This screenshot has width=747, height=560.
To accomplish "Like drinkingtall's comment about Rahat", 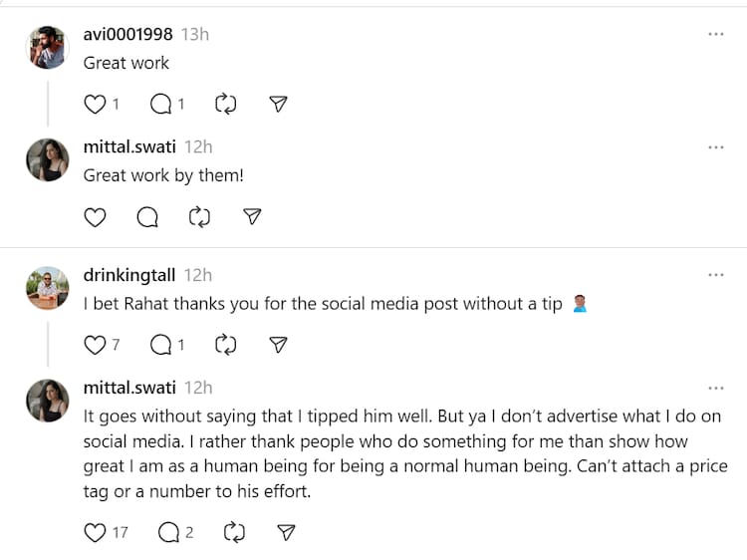I will (x=95, y=345).
